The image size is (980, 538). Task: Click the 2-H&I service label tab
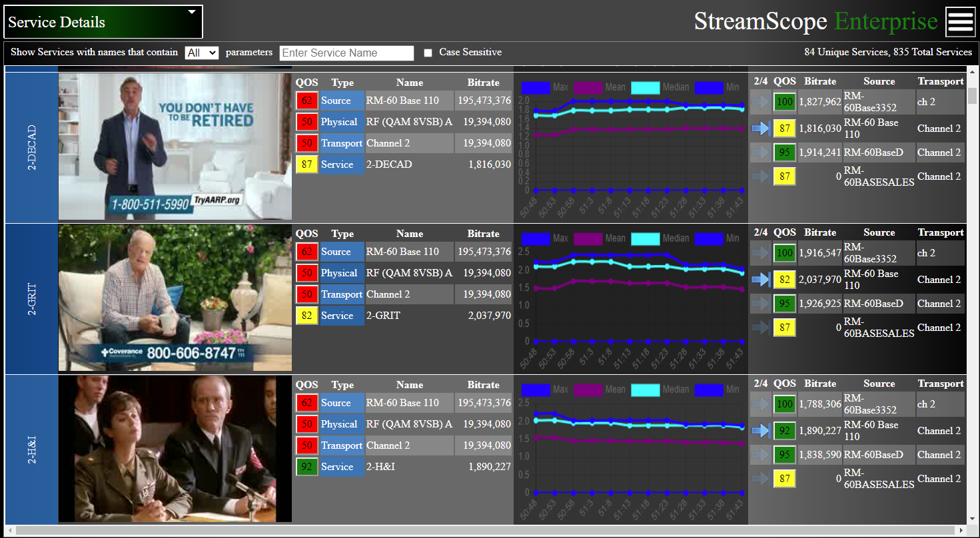click(x=32, y=450)
